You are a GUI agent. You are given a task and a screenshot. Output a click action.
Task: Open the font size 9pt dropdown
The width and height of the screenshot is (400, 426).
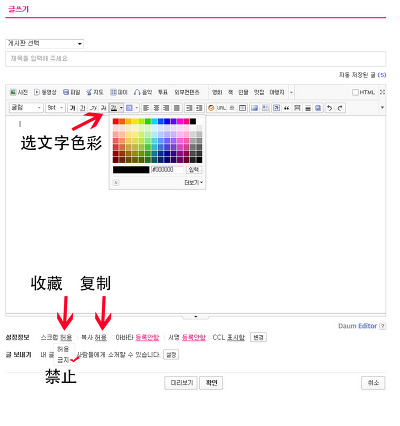coord(55,108)
